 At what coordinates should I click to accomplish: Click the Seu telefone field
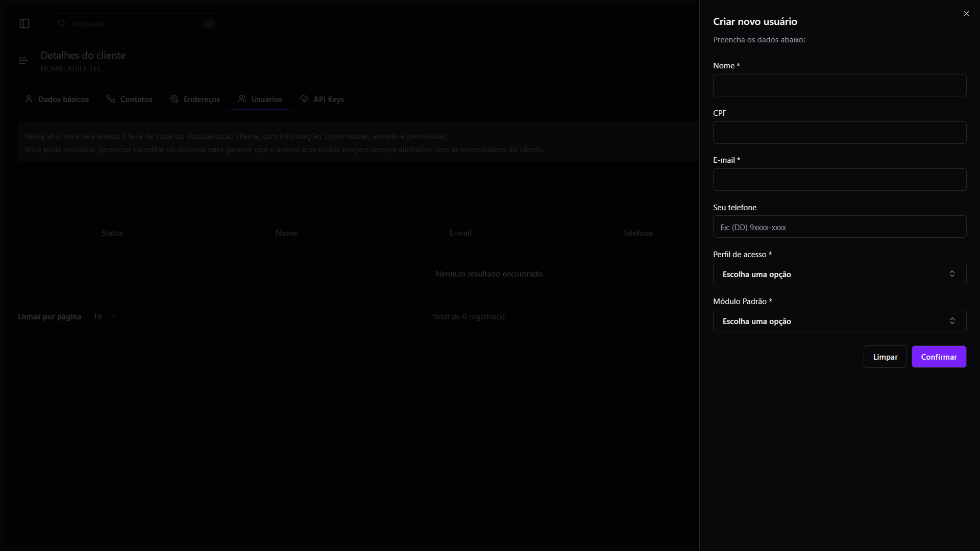[x=839, y=227]
